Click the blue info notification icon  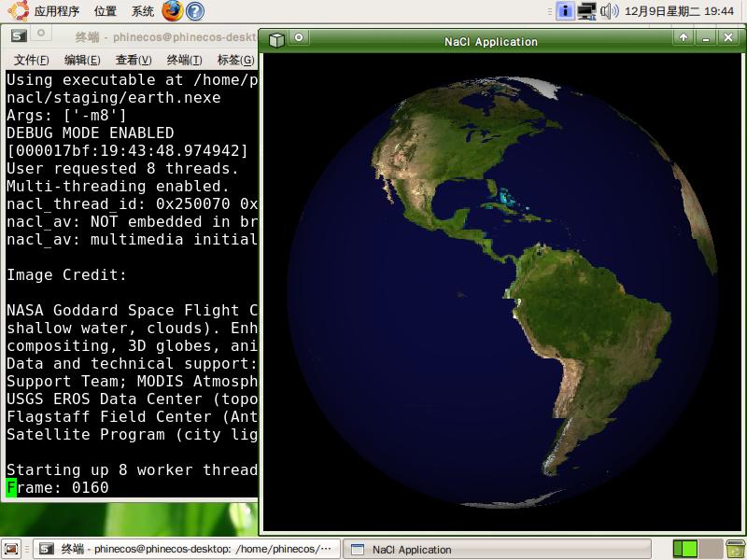point(565,11)
